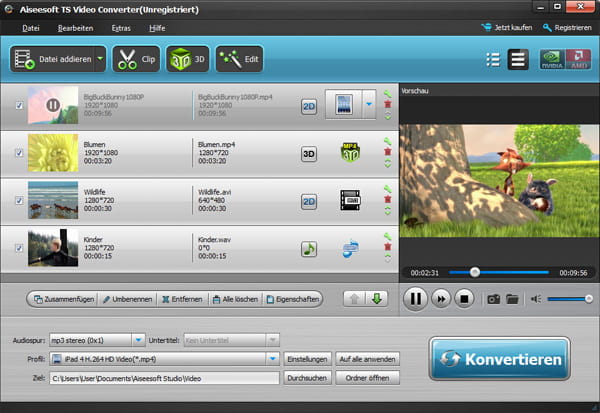Screen dimensions: 600x413
Task: Click Alle löschen button
Action: tap(235, 299)
